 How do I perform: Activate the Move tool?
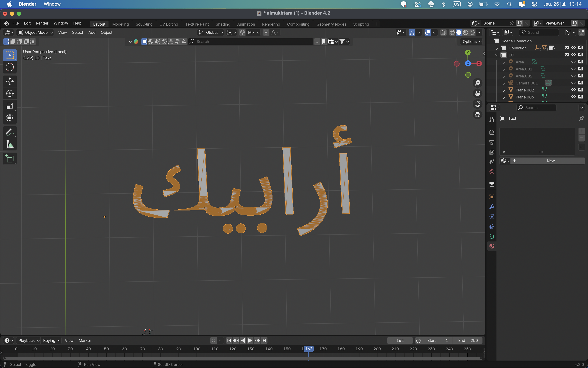point(10,81)
